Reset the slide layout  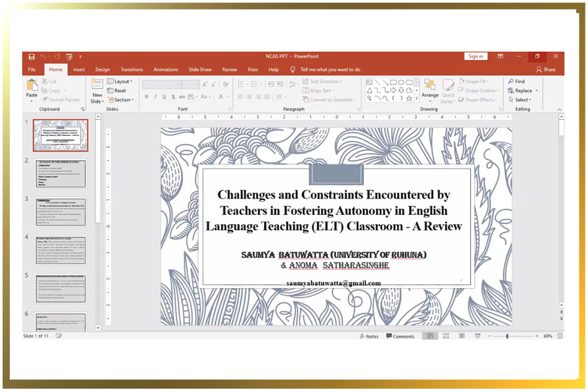tap(117, 90)
